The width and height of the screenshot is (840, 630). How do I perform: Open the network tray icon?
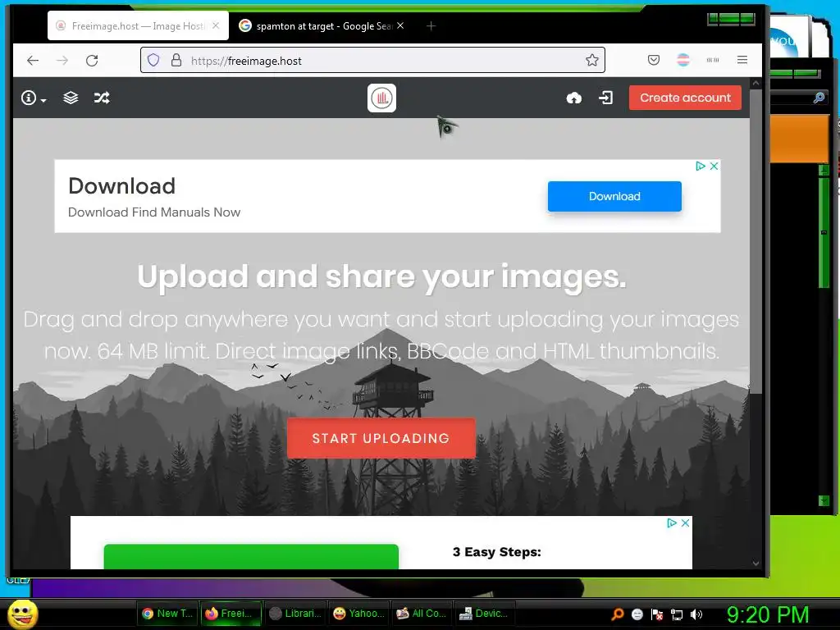[677, 614]
